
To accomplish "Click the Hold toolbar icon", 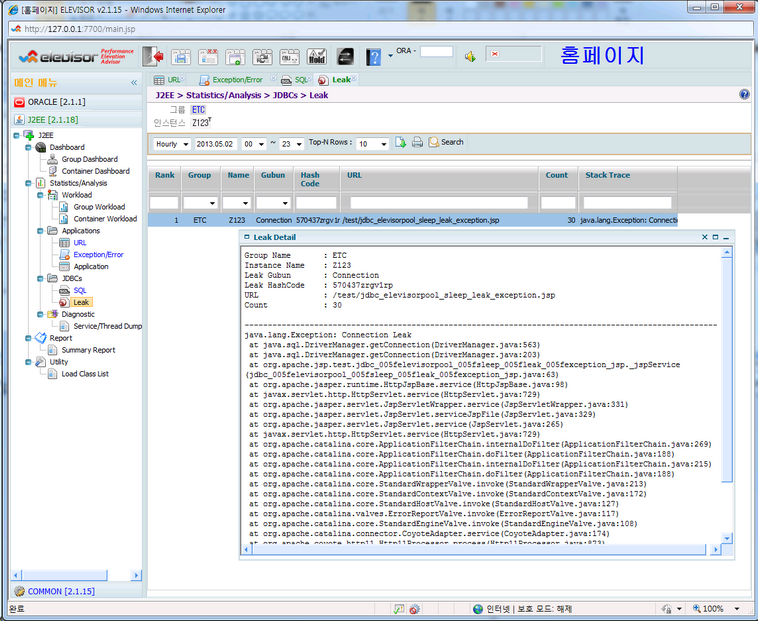I will click(x=317, y=57).
